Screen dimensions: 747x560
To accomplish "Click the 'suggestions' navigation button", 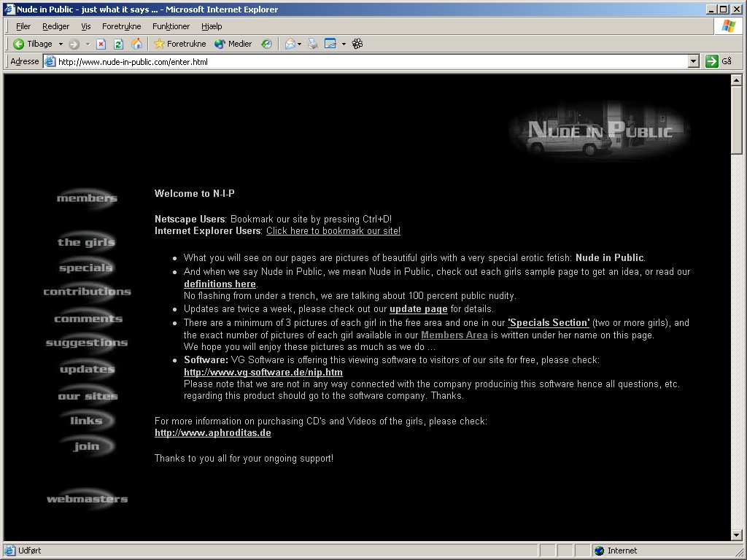I will [87, 343].
